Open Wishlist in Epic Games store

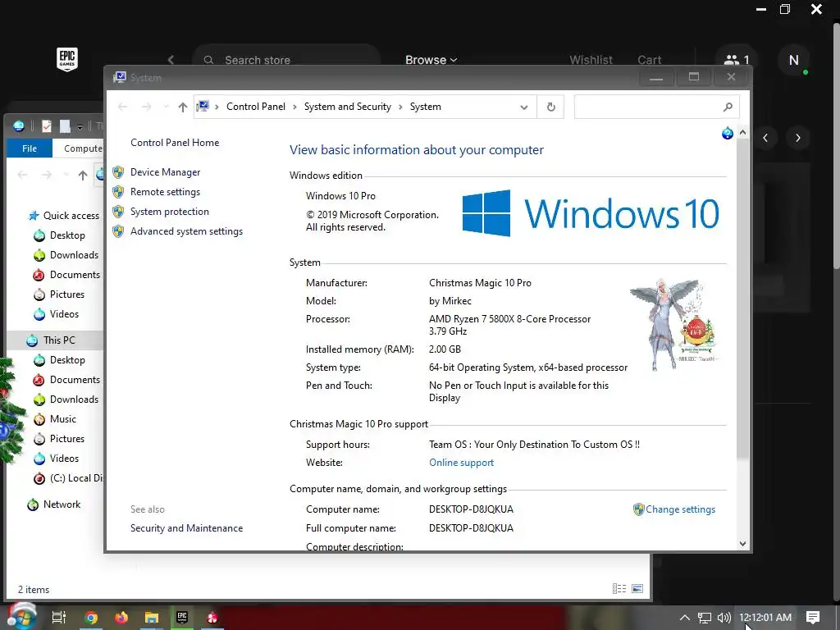point(591,60)
